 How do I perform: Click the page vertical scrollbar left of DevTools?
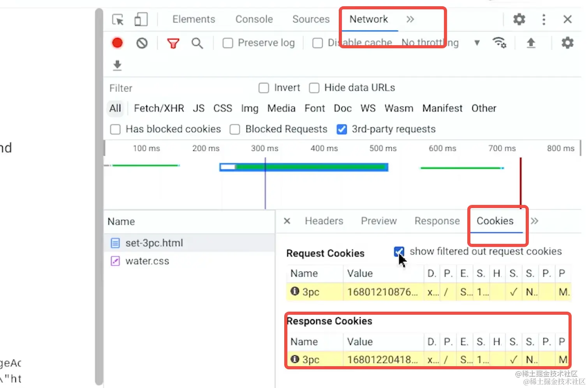click(99, 197)
